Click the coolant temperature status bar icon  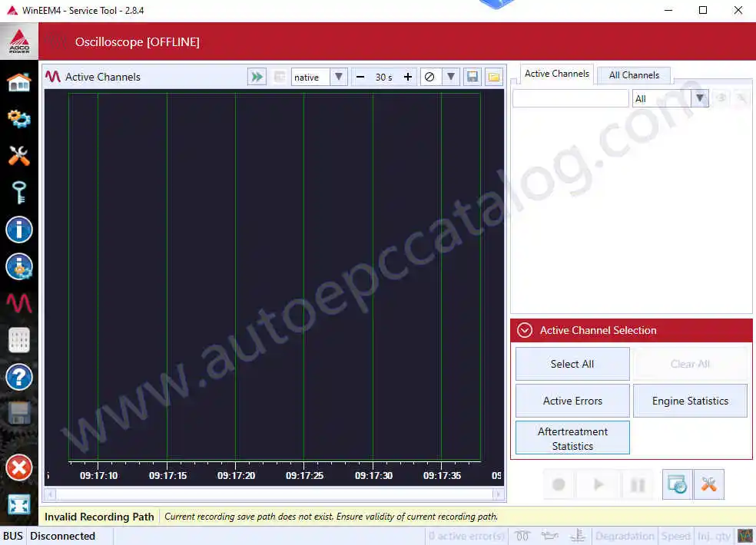click(578, 535)
